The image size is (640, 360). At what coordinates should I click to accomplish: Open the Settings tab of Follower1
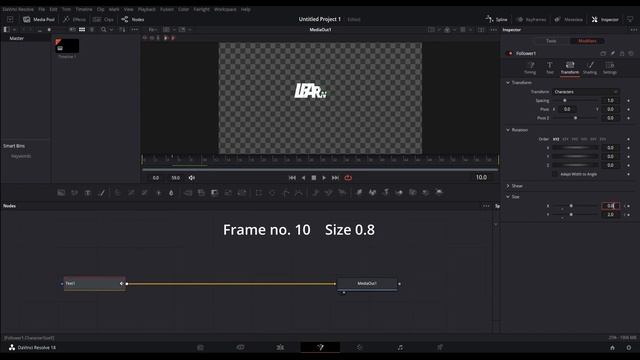tap(610, 68)
